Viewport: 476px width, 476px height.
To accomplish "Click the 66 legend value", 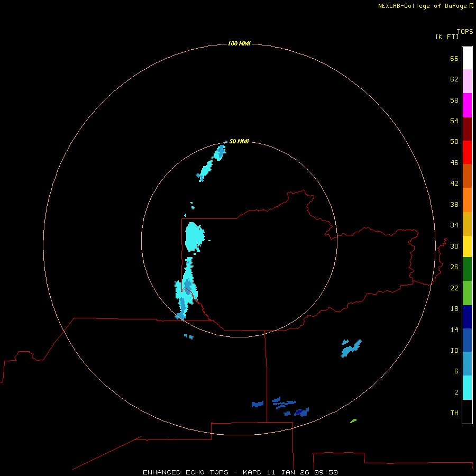I will click(x=454, y=58).
